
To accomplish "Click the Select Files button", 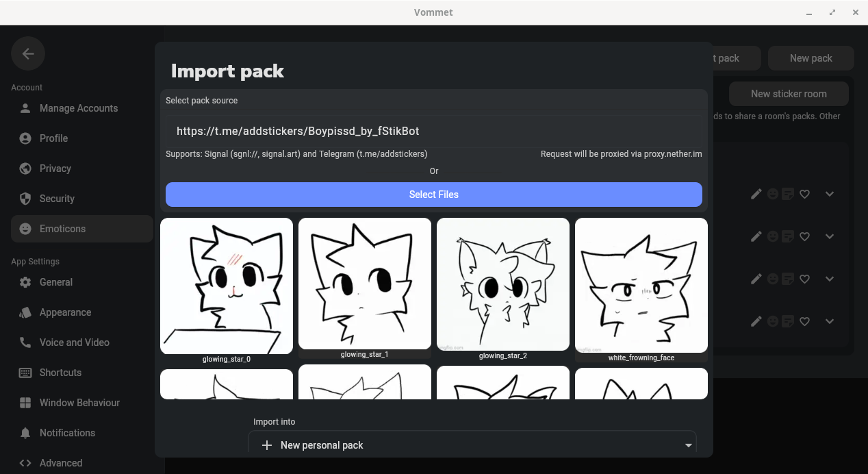I will [434, 195].
